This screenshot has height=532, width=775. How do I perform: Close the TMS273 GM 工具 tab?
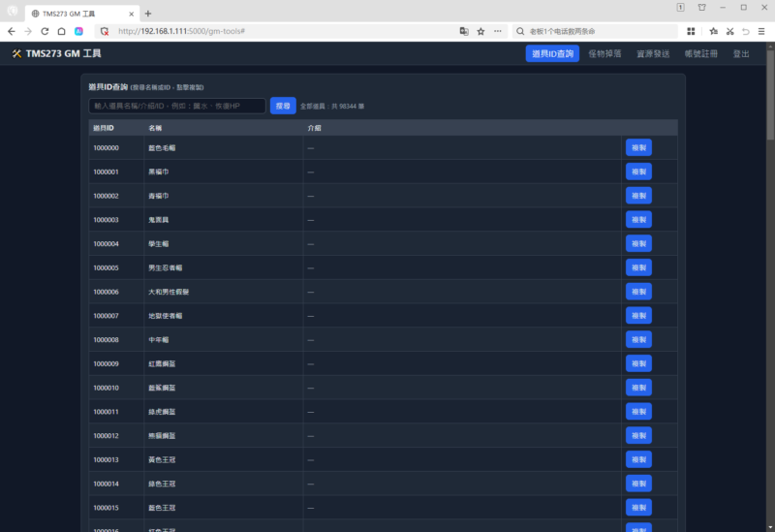pyautogui.click(x=132, y=14)
